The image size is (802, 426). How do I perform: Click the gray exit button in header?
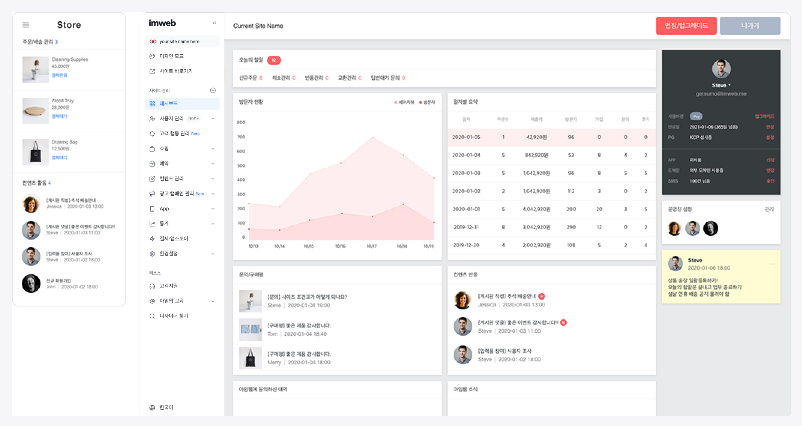pyautogui.click(x=750, y=25)
